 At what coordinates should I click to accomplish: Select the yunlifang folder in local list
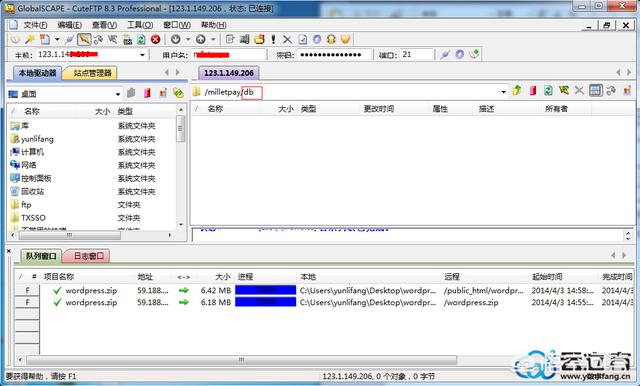[x=37, y=139]
